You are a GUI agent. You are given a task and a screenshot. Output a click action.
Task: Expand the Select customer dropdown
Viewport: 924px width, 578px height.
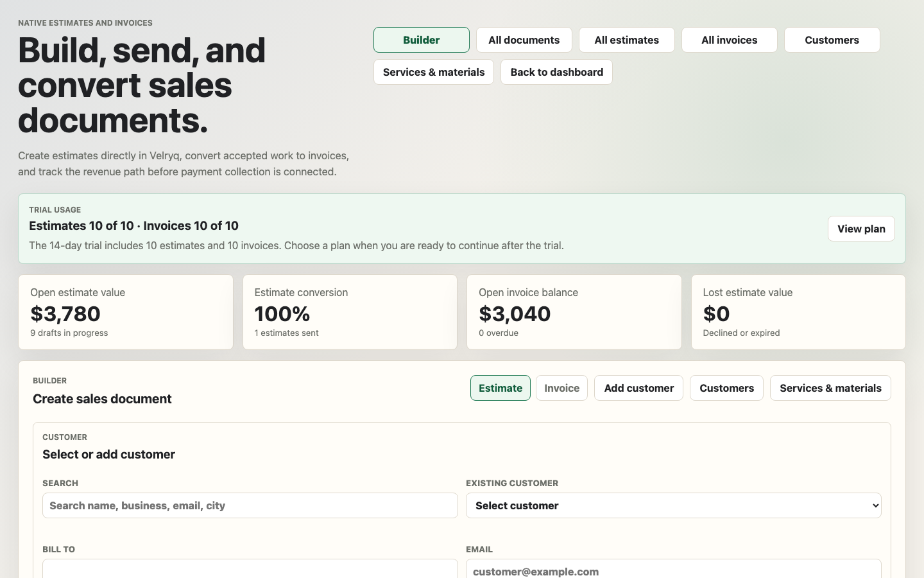(674, 505)
